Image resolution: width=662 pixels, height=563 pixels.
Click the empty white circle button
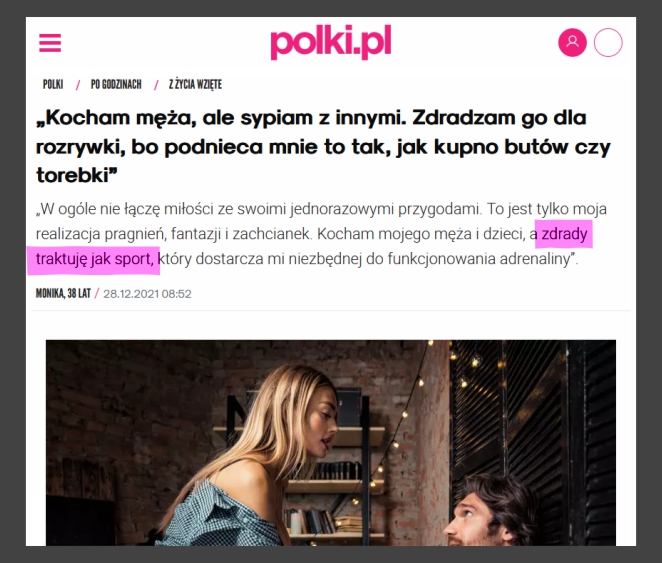click(608, 42)
